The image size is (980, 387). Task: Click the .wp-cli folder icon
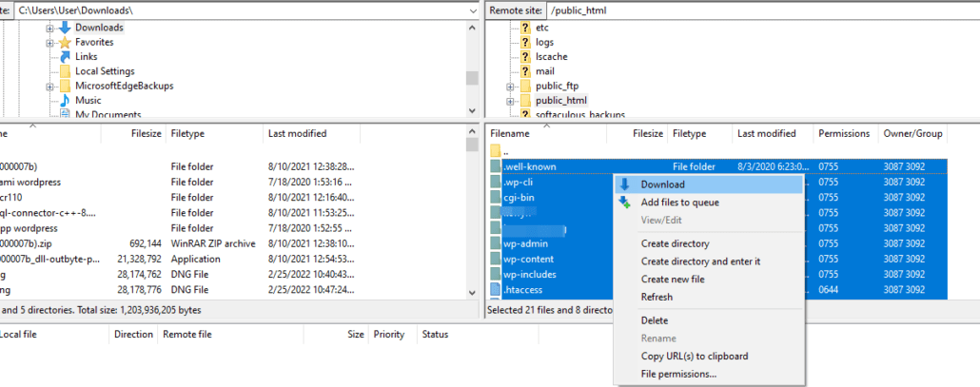pos(496,183)
